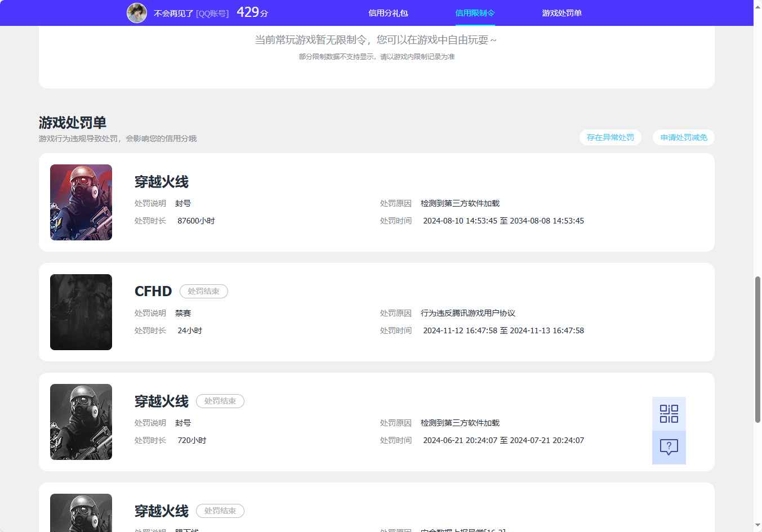
Task: Click the 穿越火线 title of the 87600小时 record
Action: click(162, 182)
